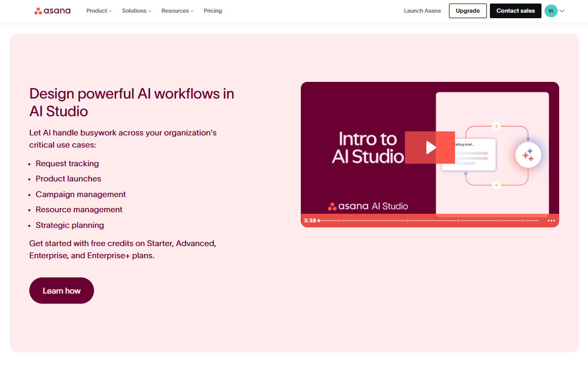The image size is (588, 380).
Task: Jump to the second video chapter marker
Action: 407,221
